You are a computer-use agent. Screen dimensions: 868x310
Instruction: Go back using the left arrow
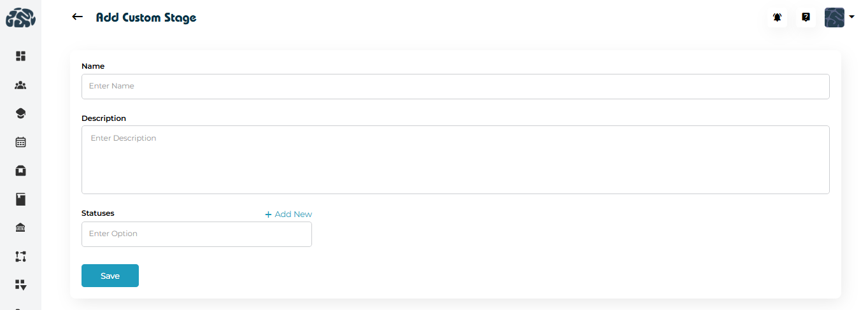tap(78, 17)
